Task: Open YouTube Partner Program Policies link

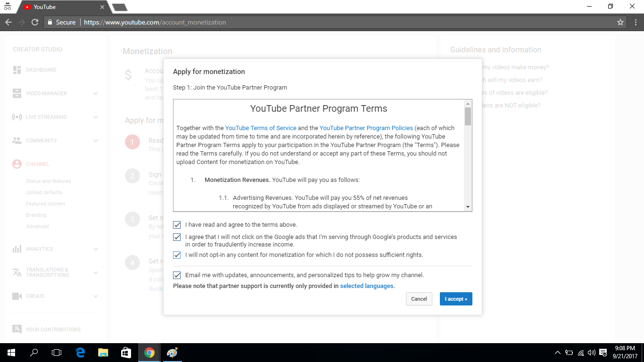Action: (366, 128)
